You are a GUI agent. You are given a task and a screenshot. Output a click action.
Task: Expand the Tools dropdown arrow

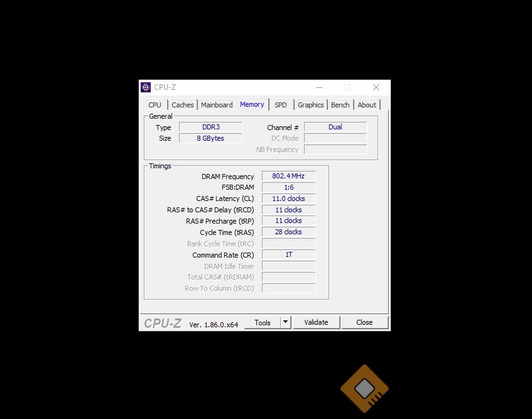click(286, 323)
